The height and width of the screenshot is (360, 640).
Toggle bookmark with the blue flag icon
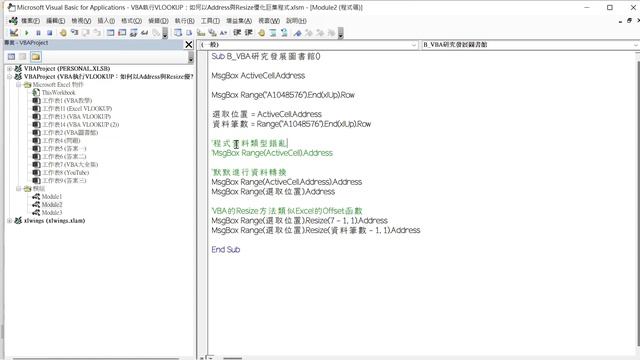(298, 33)
